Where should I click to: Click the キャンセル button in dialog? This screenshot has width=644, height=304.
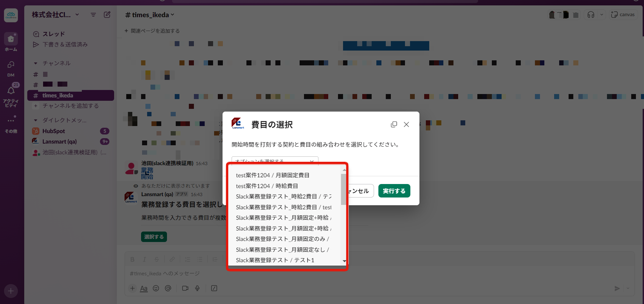(361, 191)
